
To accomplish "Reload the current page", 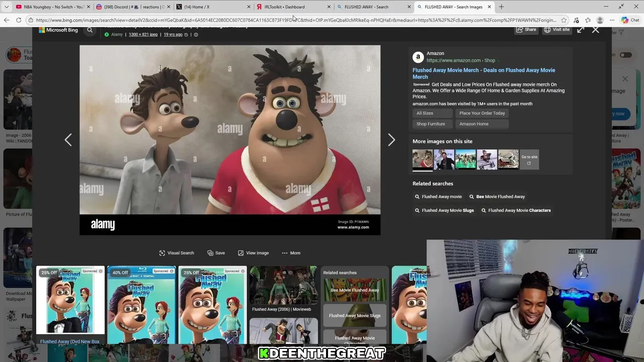I will pos(19,20).
